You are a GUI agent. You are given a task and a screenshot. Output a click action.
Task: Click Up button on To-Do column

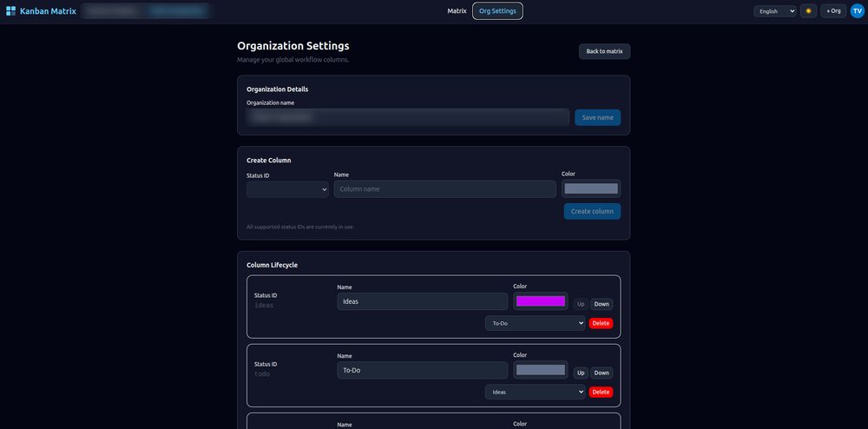(x=581, y=373)
